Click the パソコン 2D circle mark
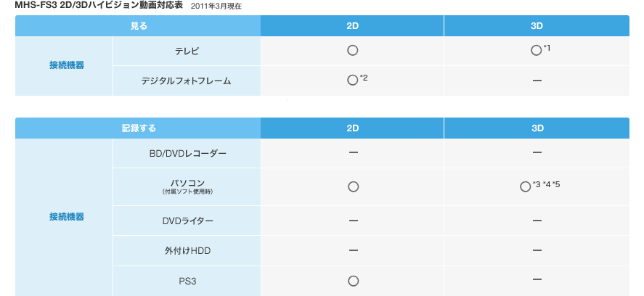The height and width of the screenshot is (296, 644). coord(353,186)
